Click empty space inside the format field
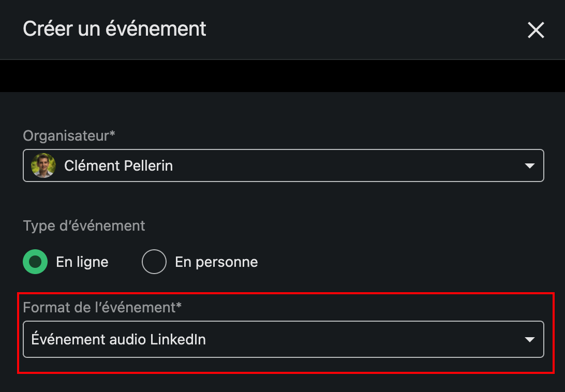The image size is (565, 392). click(362, 339)
